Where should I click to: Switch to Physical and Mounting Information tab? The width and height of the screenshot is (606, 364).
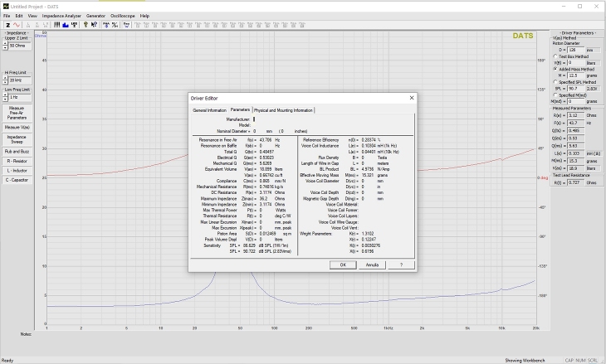(284, 110)
